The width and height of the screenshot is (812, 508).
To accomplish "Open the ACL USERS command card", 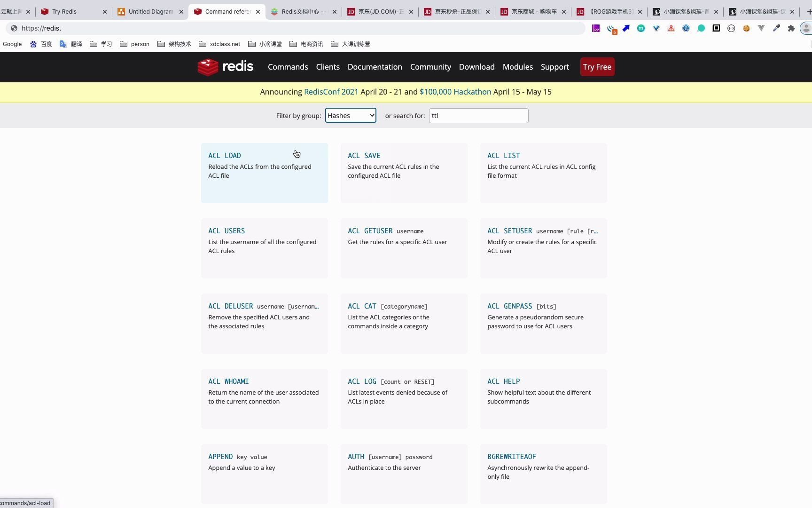I will [x=265, y=248].
